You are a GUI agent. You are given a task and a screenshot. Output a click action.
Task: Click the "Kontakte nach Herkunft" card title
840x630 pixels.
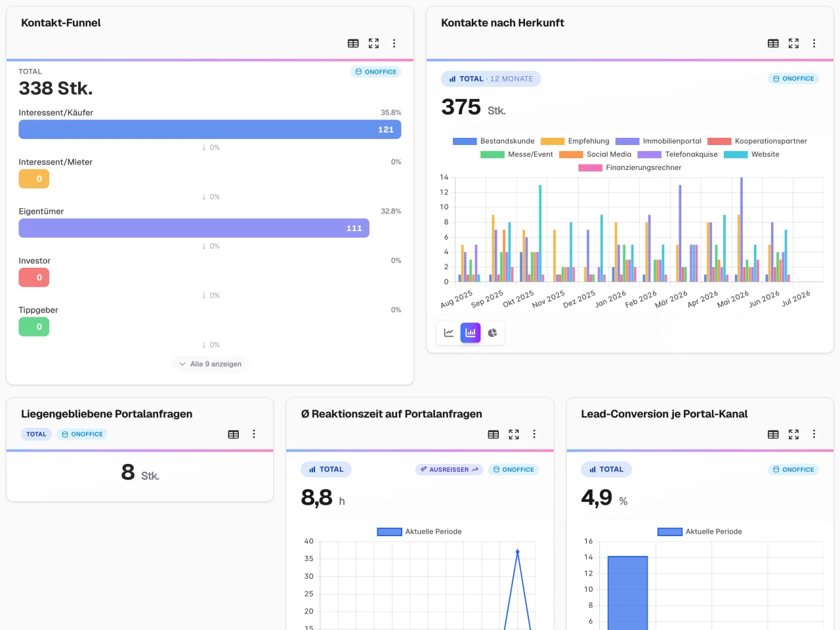click(x=503, y=23)
